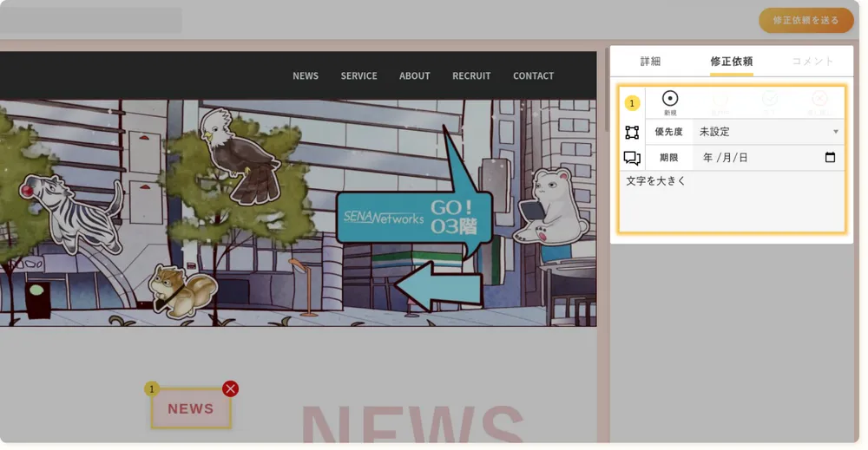Click the 修正依頼を送る button

click(x=806, y=21)
